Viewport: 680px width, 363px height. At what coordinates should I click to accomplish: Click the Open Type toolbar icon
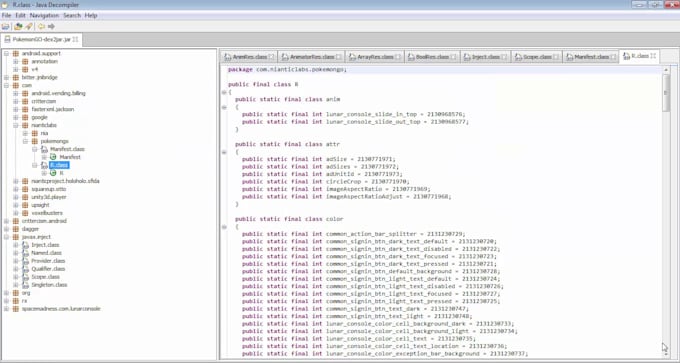point(18,26)
